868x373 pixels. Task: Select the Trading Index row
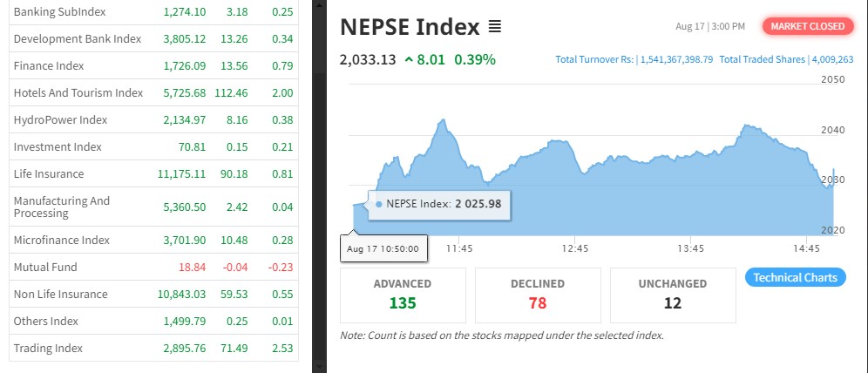[x=48, y=348]
